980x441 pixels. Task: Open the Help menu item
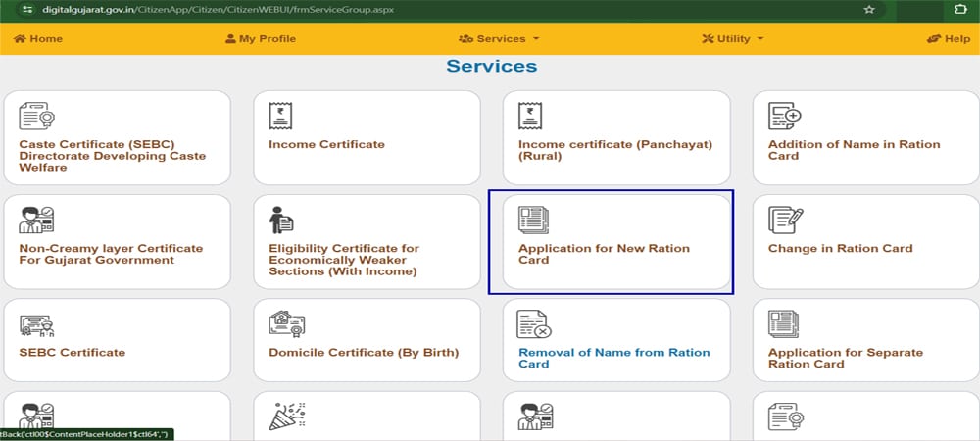point(948,39)
